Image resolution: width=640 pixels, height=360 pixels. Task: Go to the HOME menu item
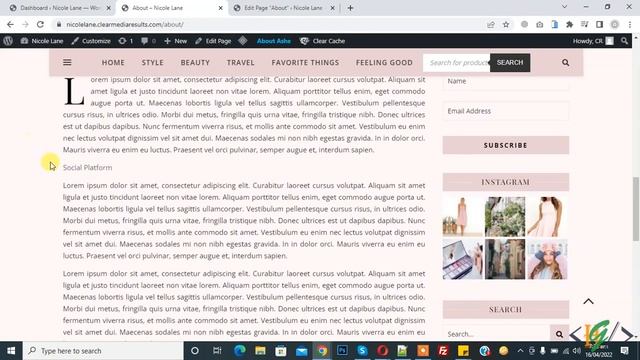(x=113, y=62)
